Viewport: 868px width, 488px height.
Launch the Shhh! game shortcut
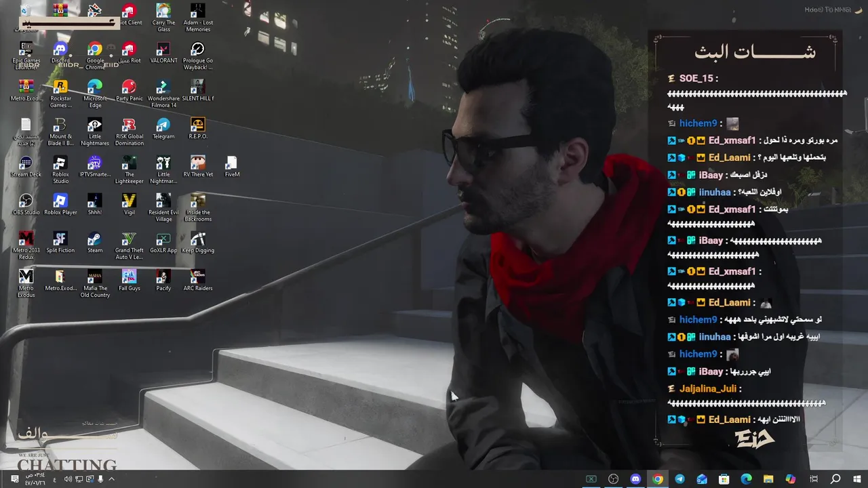(x=95, y=205)
